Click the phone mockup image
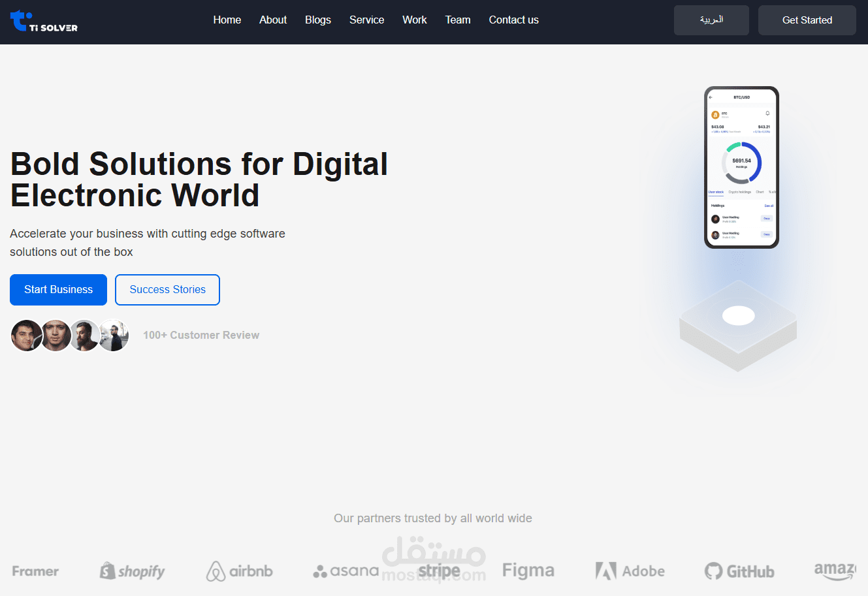Screen dimensions: 868x596 pos(741,167)
